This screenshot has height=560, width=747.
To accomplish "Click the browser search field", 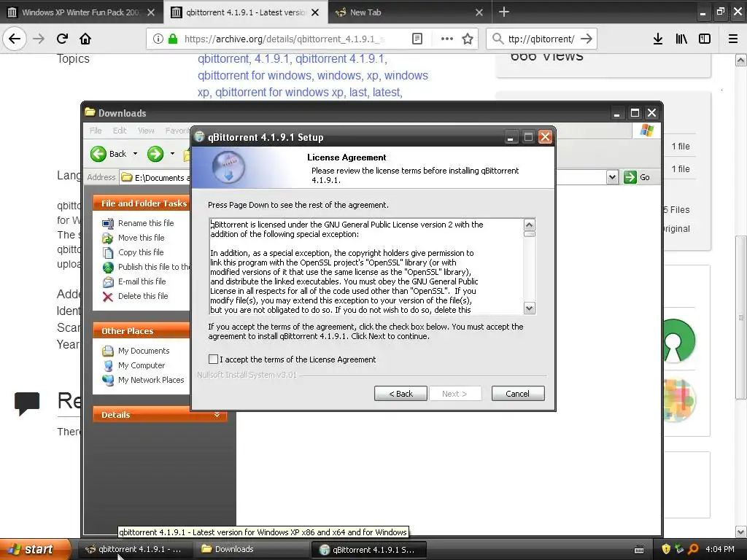I will (541, 39).
